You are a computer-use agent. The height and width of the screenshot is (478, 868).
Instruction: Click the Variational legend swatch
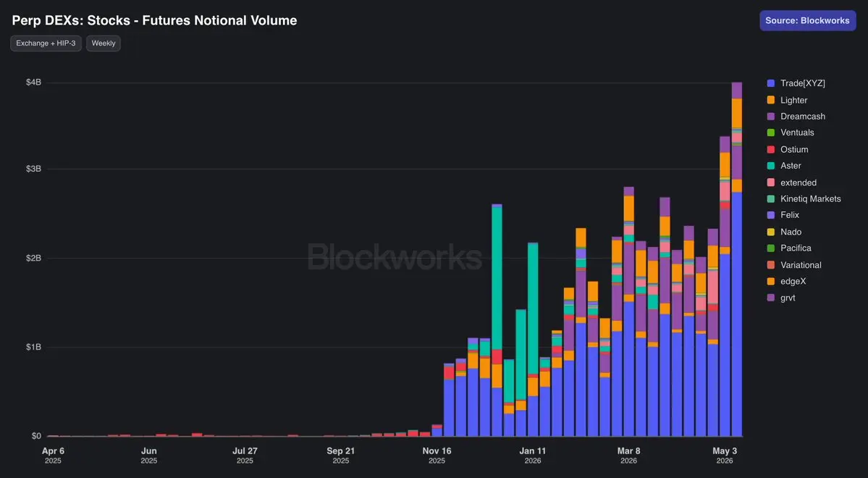point(770,265)
